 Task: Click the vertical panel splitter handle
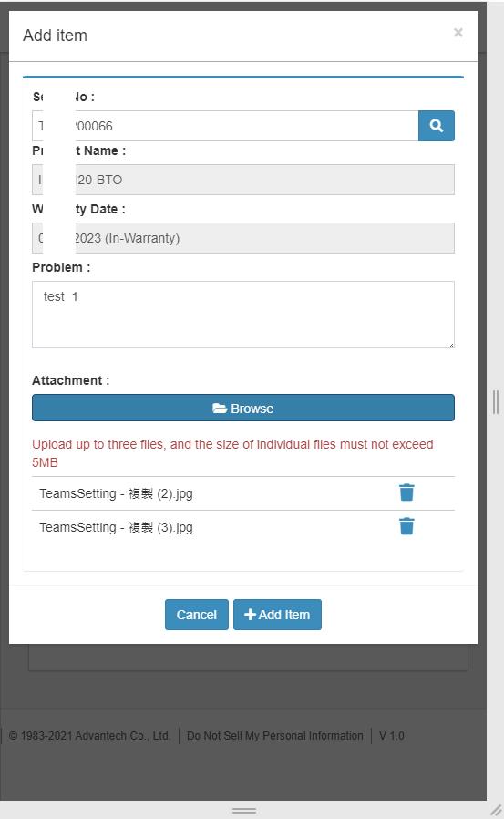point(496,402)
